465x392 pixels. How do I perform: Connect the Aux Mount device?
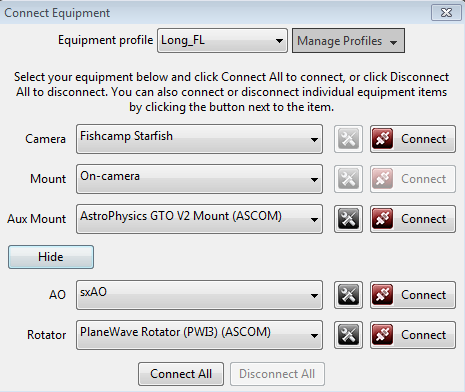[x=413, y=219]
